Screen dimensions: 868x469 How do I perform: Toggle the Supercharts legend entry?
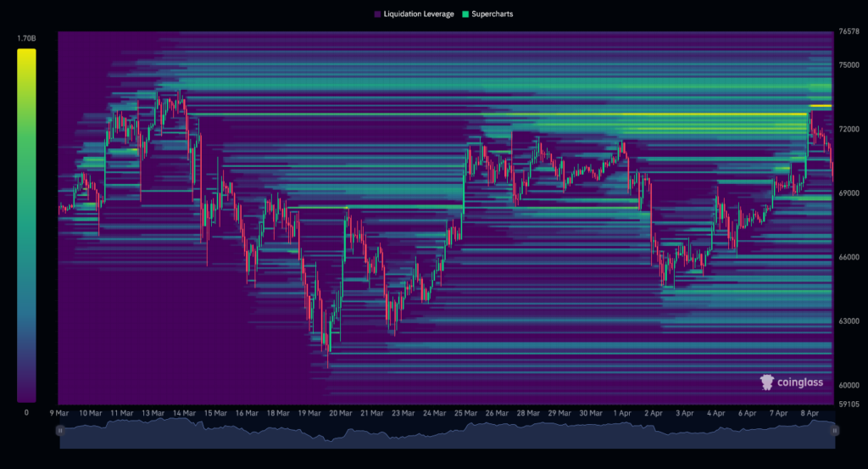tap(487, 14)
